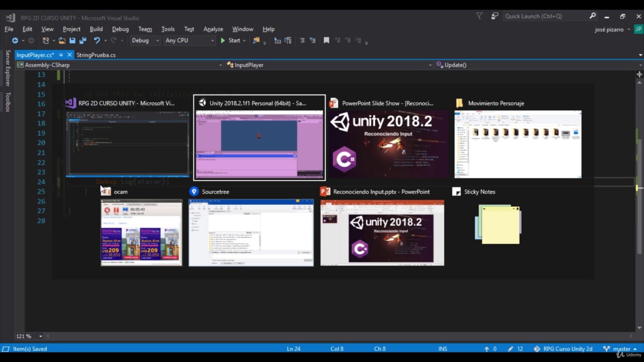Switch to the Unity 2018.2.1f1 window thumbnail
This screenshot has height=362, width=644.
260,138
